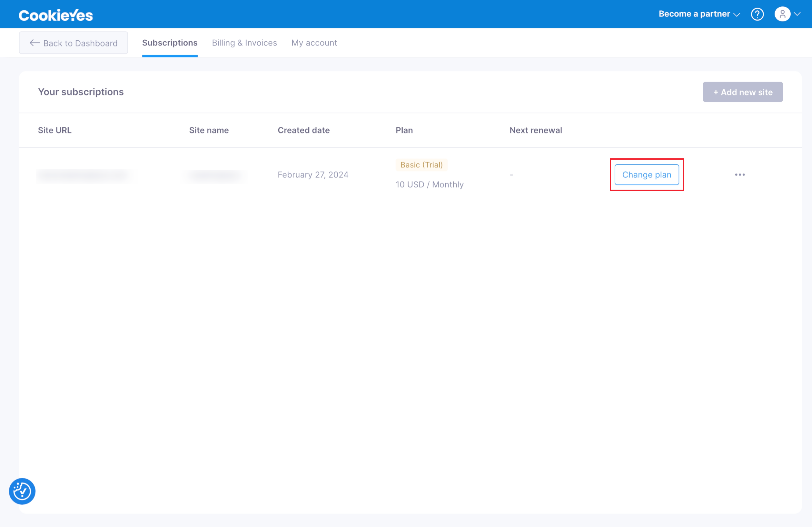Click the Add new site button
Screen dimensions: 812x527
[742, 92]
